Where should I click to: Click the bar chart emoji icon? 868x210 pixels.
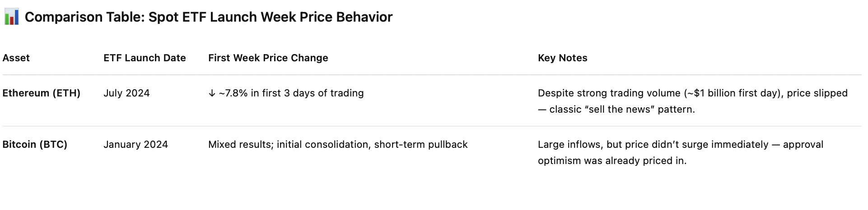[11, 17]
